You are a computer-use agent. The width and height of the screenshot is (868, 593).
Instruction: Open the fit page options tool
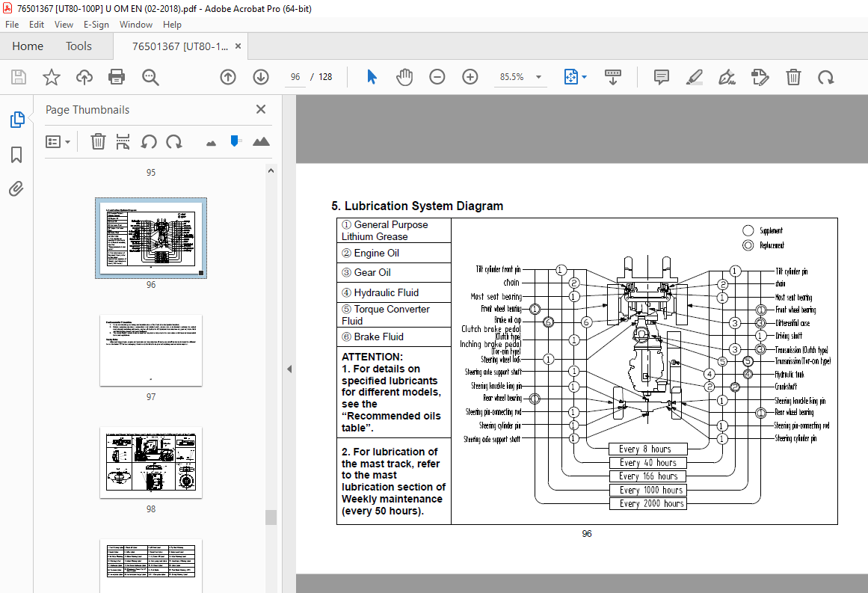[570, 77]
